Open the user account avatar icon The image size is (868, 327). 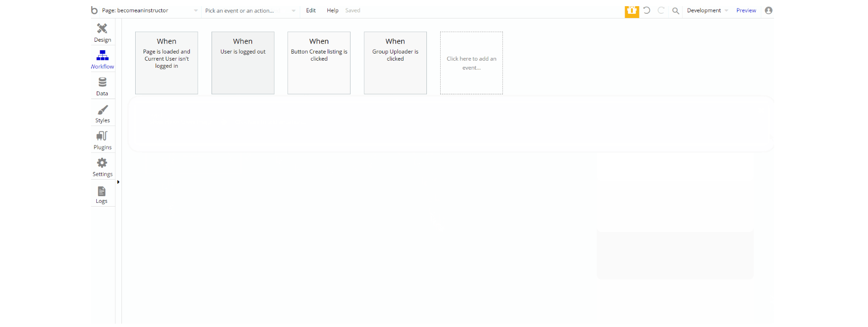tap(768, 10)
